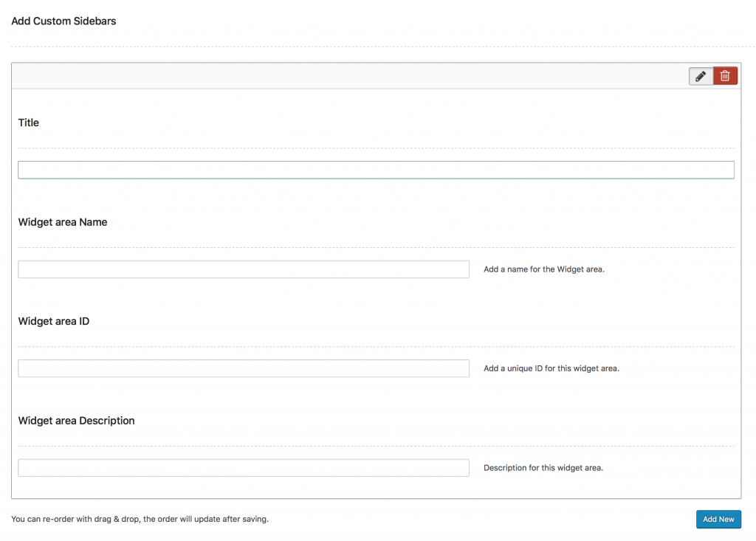The height and width of the screenshot is (541, 756).
Task: Open delete action for this sidebar entry
Action: pyautogui.click(x=725, y=75)
